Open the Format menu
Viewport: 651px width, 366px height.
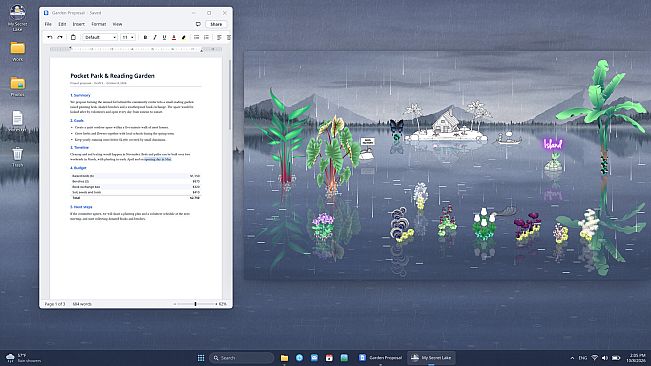tap(98, 24)
